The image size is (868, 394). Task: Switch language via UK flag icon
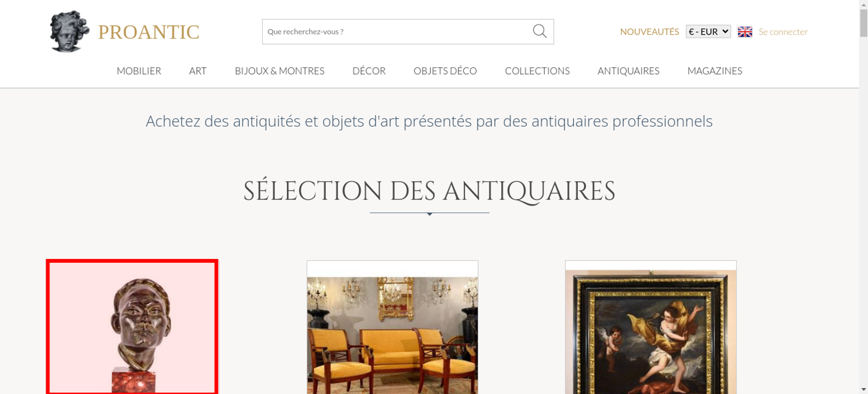pyautogui.click(x=745, y=32)
